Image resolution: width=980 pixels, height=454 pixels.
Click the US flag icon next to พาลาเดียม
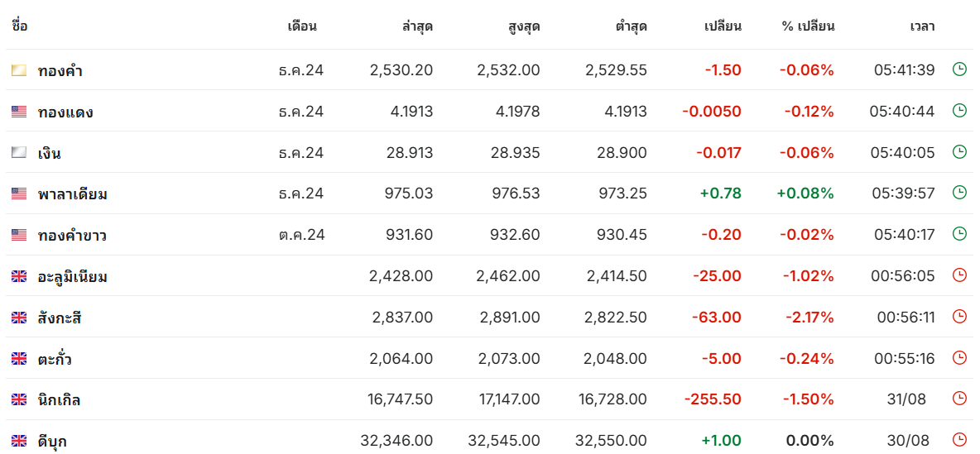19,194
